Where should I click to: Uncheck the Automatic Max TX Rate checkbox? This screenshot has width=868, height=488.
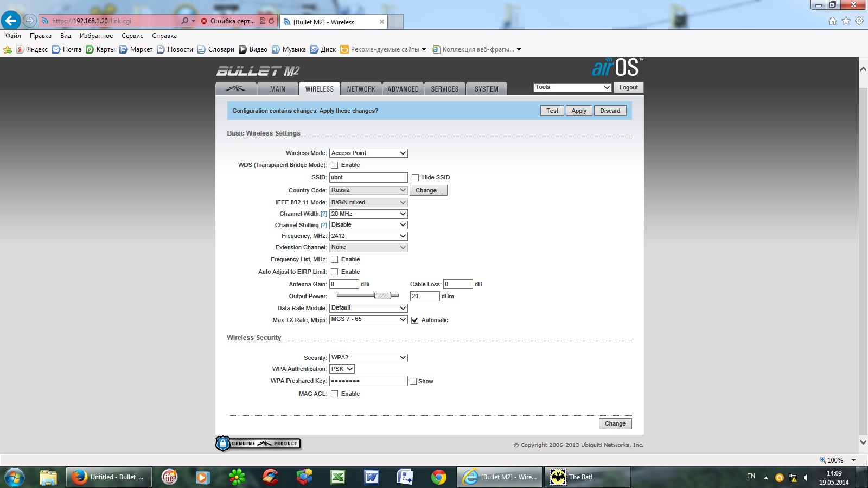pos(415,320)
